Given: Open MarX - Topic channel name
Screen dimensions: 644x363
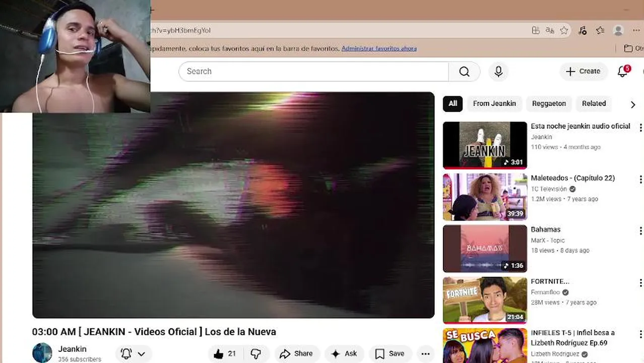Looking at the screenshot, I should click(x=547, y=240).
